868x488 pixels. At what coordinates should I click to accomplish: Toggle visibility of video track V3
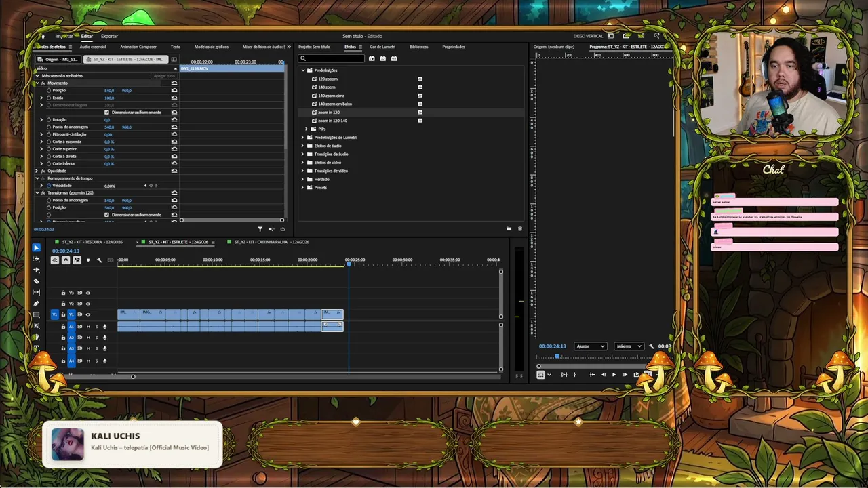tap(87, 293)
